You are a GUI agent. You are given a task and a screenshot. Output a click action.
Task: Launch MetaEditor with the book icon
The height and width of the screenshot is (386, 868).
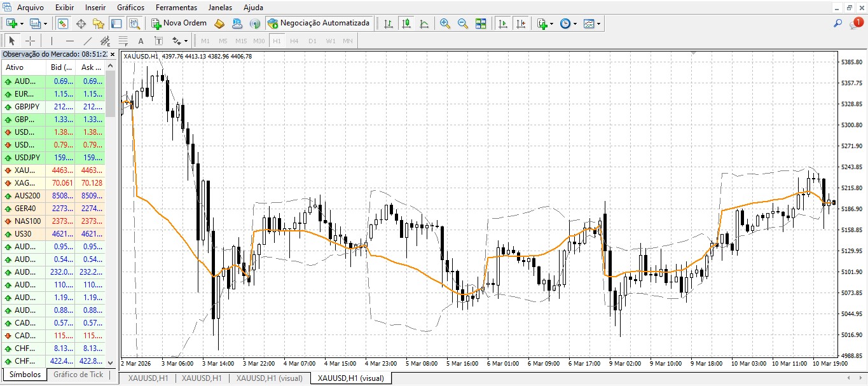coord(219,24)
